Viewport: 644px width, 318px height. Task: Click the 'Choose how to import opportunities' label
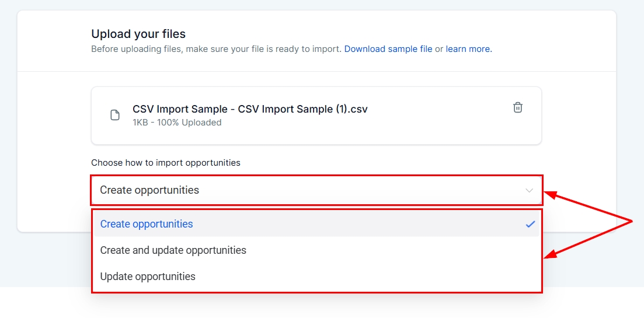click(x=166, y=163)
